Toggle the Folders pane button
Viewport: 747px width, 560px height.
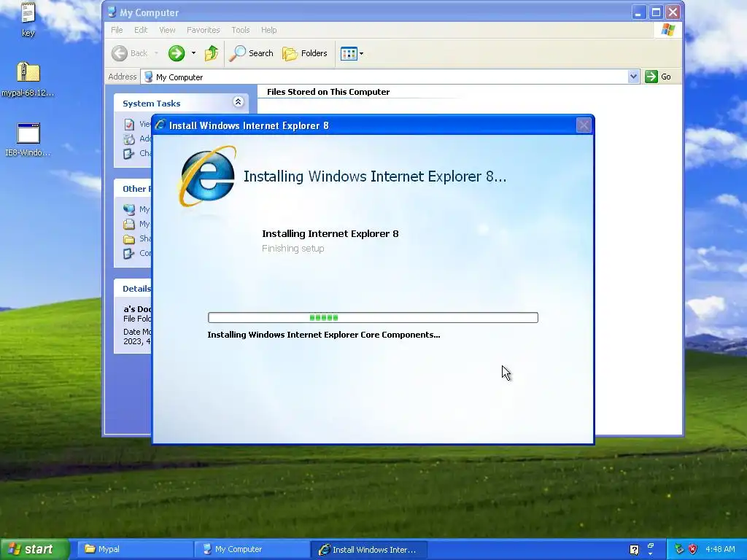point(304,53)
